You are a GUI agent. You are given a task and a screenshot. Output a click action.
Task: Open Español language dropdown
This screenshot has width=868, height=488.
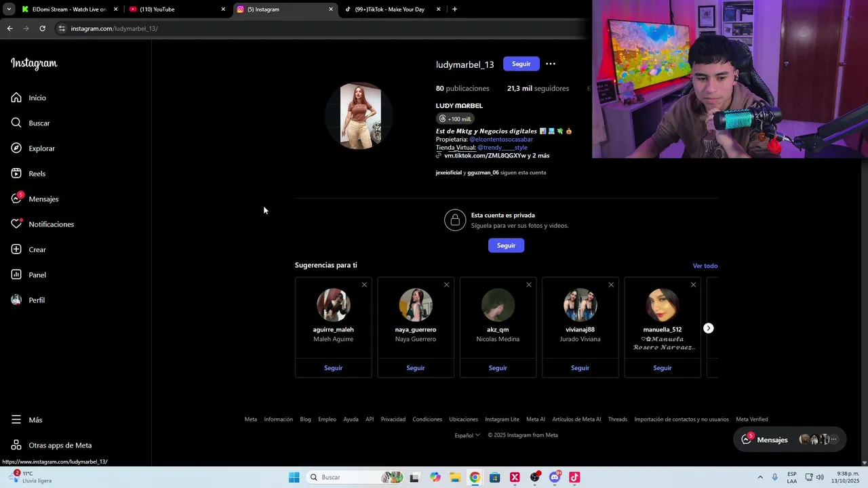(x=467, y=435)
